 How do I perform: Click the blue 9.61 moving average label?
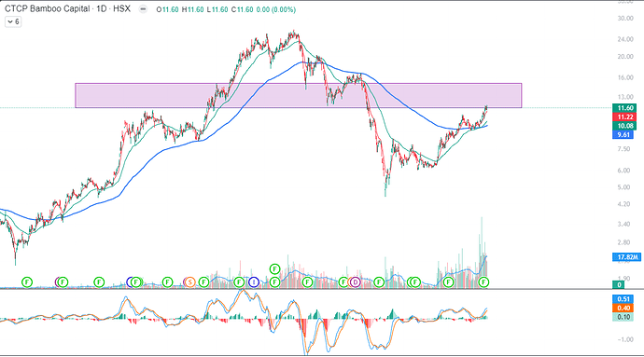coord(623,134)
